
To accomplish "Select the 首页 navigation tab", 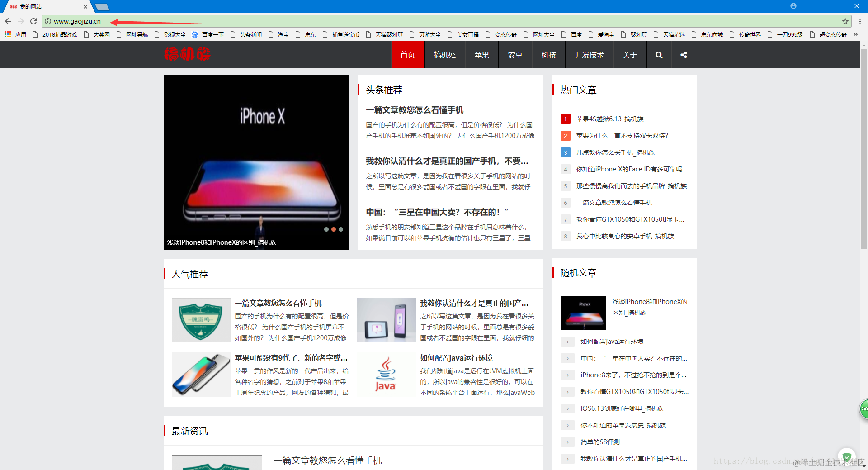I will coord(407,55).
